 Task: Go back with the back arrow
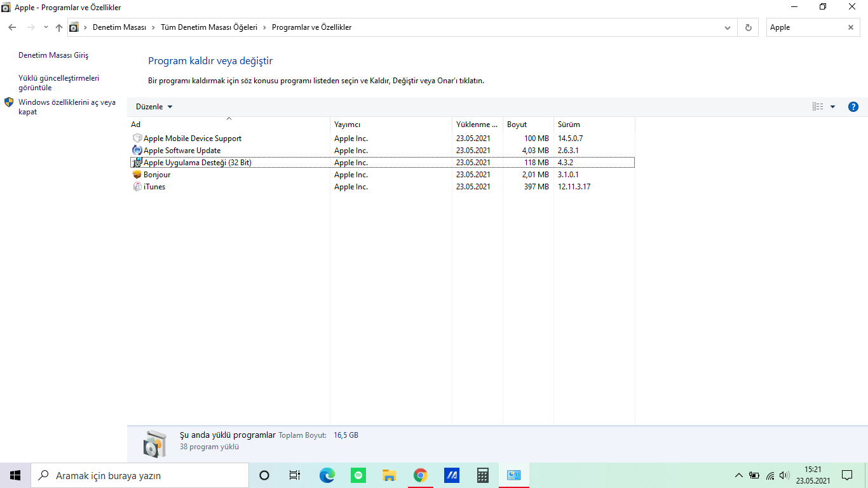pyautogui.click(x=12, y=27)
